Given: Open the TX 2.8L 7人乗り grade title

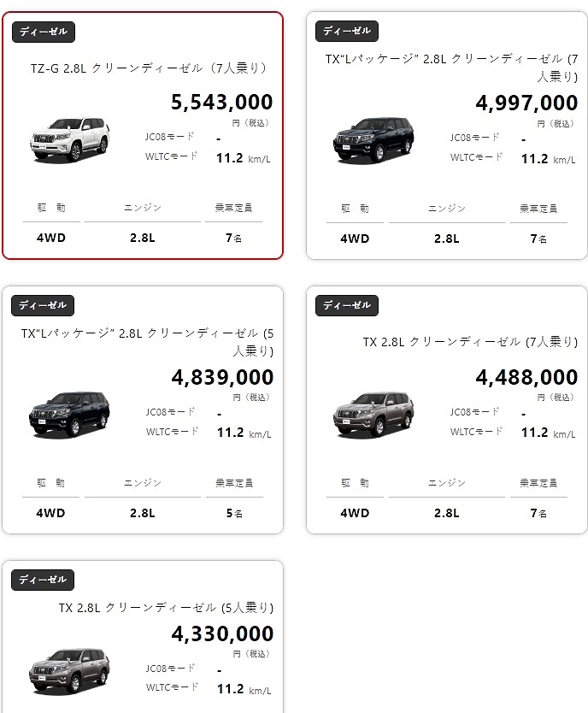Looking at the screenshot, I should pos(470,342).
